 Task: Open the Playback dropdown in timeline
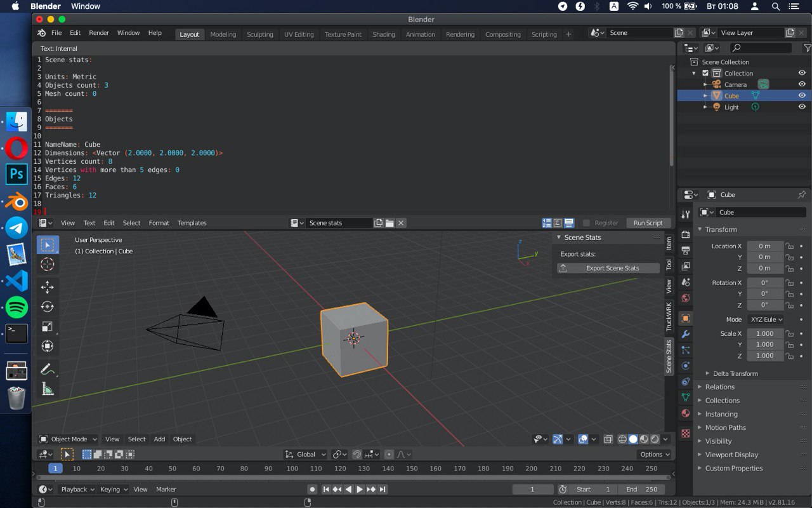(77, 489)
